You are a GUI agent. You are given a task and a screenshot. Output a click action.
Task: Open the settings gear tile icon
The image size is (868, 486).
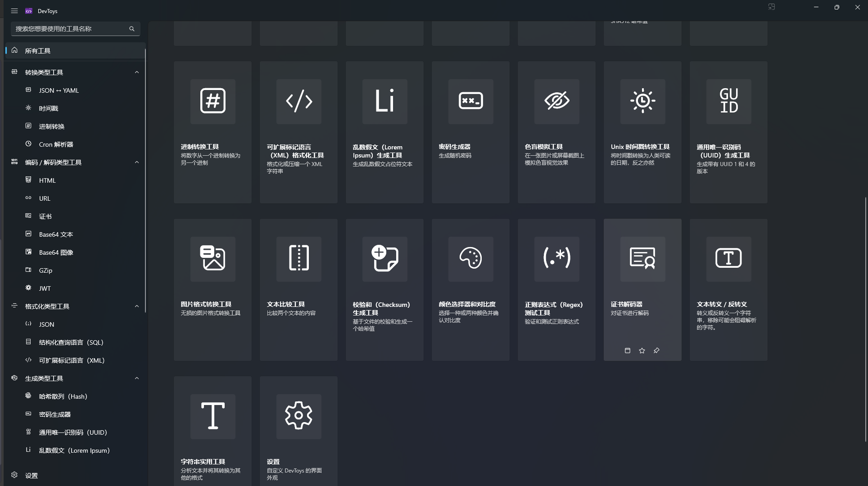(x=298, y=416)
